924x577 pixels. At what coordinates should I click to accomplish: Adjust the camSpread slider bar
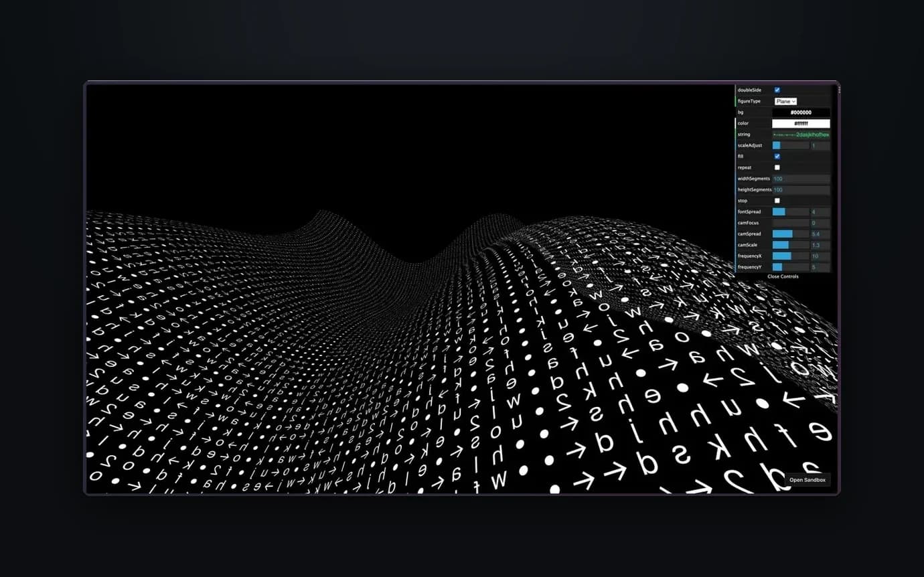pos(791,234)
